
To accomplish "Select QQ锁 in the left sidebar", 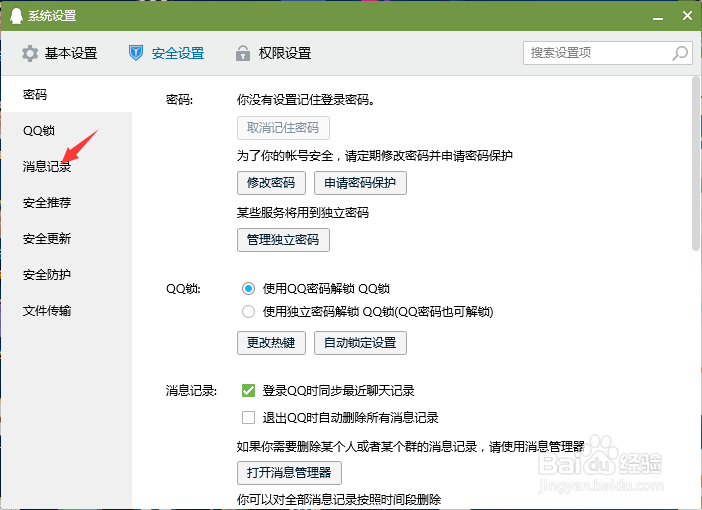I will [x=67, y=130].
